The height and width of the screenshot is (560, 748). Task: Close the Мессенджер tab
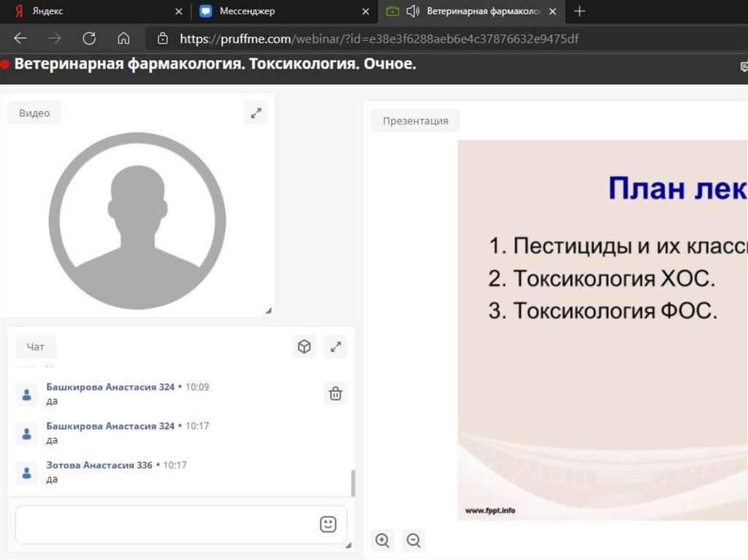pyautogui.click(x=366, y=12)
